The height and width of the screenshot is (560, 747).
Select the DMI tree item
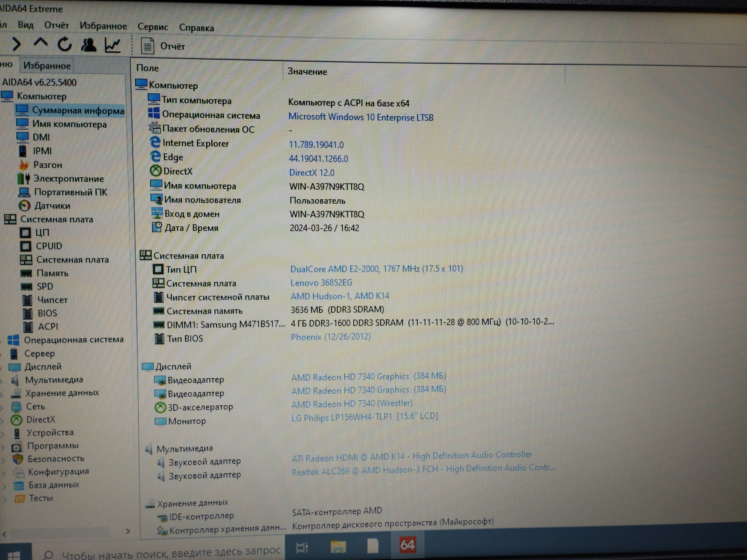click(41, 137)
